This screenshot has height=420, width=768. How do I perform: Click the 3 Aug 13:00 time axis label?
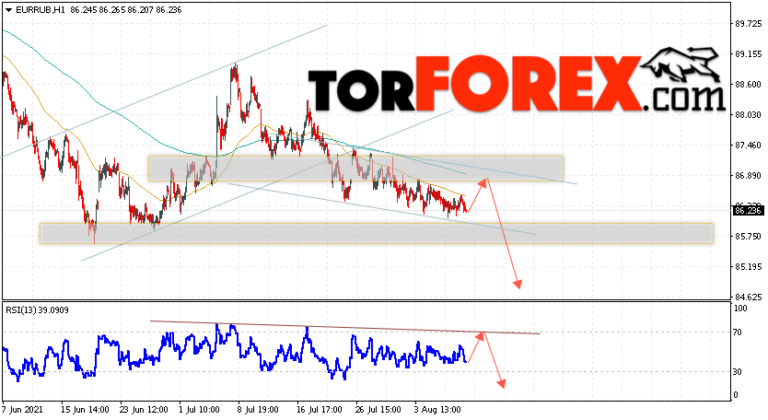click(438, 410)
